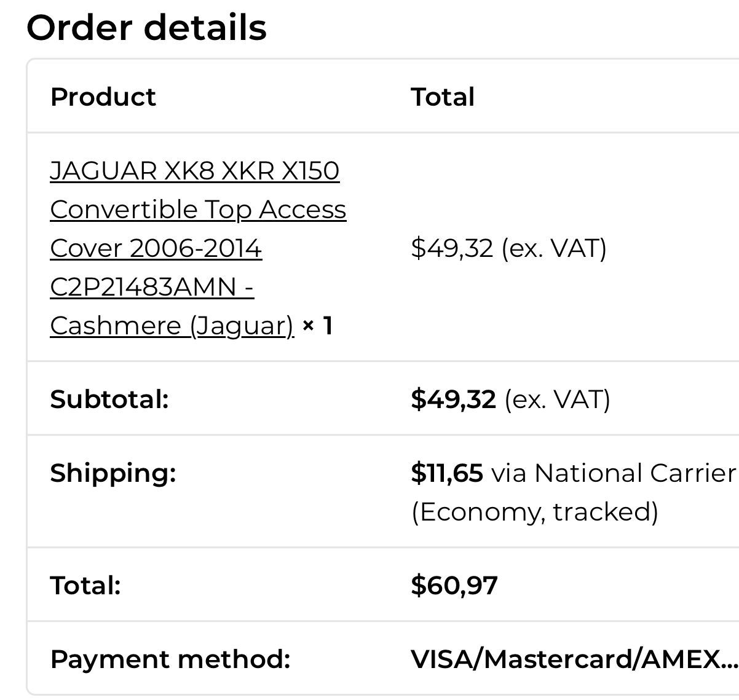Click the order total $60,97
Screen dimensions: 739x700
[454, 585]
